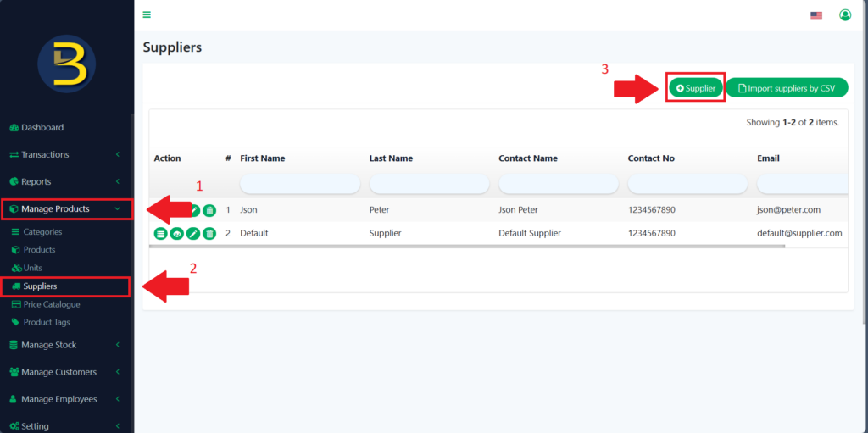868x433 pixels.
Task: View Default Supplier using the eye icon
Action: coord(176,233)
